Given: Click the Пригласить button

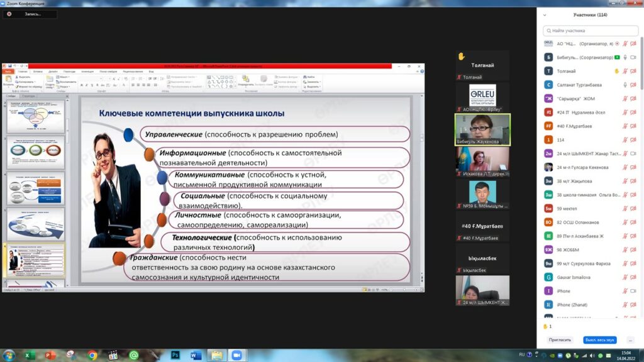Looking at the screenshot, I should [x=560, y=340].
